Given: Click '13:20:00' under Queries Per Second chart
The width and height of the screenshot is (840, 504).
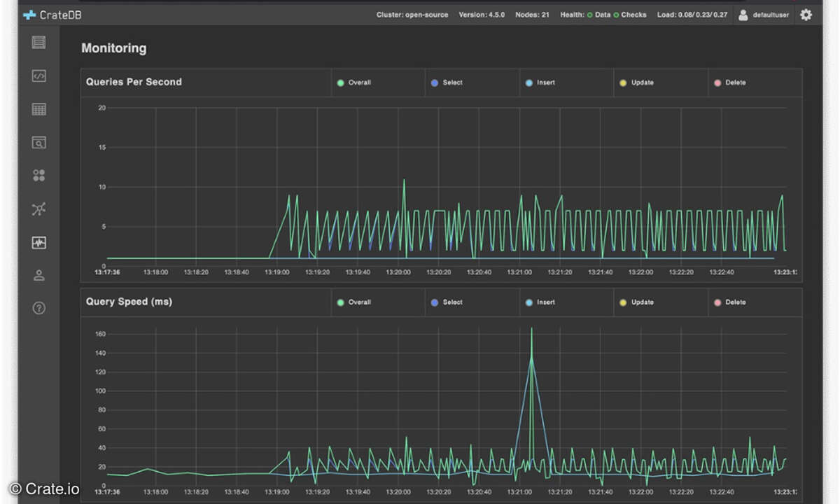Looking at the screenshot, I should [398, 272].
